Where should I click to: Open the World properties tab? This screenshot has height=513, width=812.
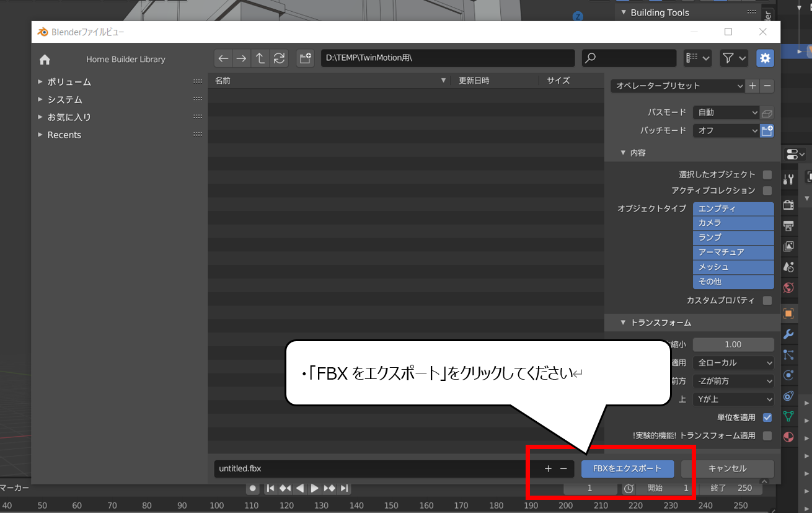point(788,287)
